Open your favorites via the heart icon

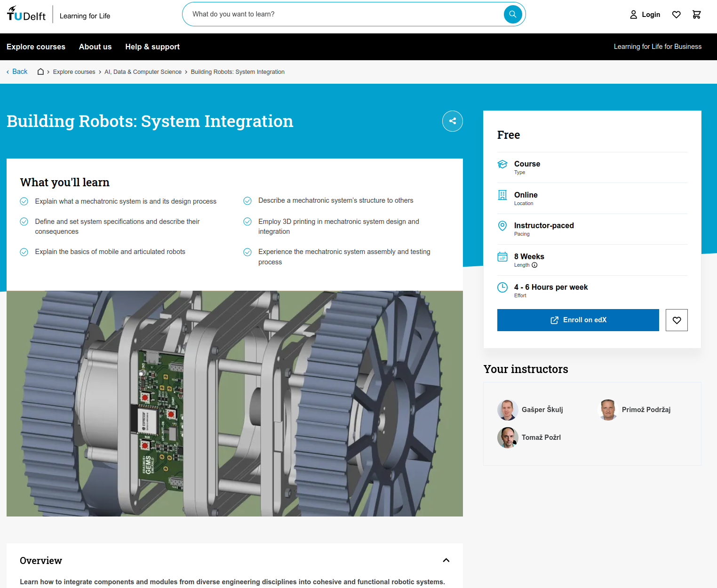676,15
